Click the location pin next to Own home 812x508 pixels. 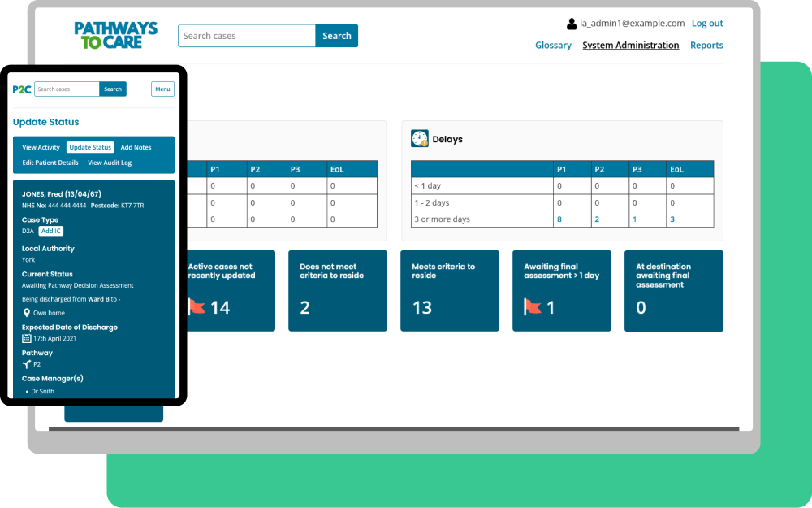tap(27, 312)
